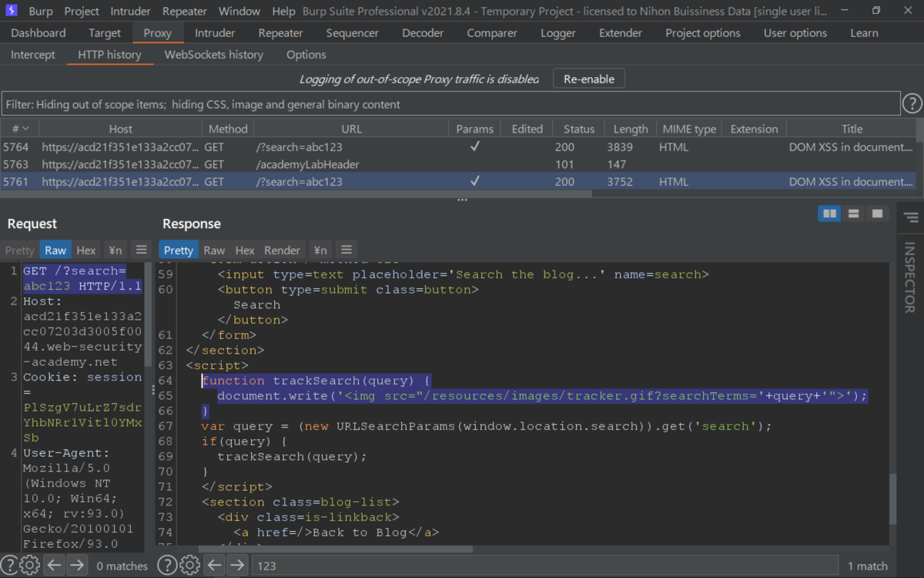
Task: Open the filter help question mark icon
Action: pyautogui.click(x=912, y=103)
